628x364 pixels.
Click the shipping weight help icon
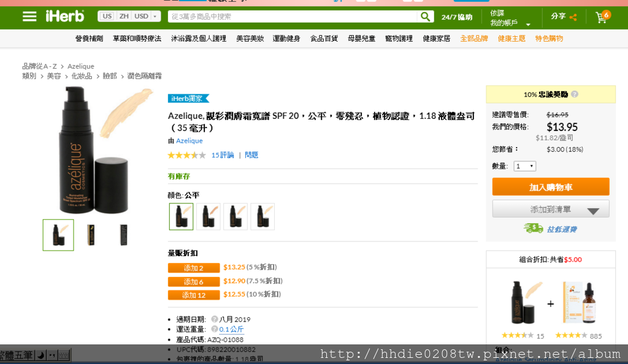point(215,329)
